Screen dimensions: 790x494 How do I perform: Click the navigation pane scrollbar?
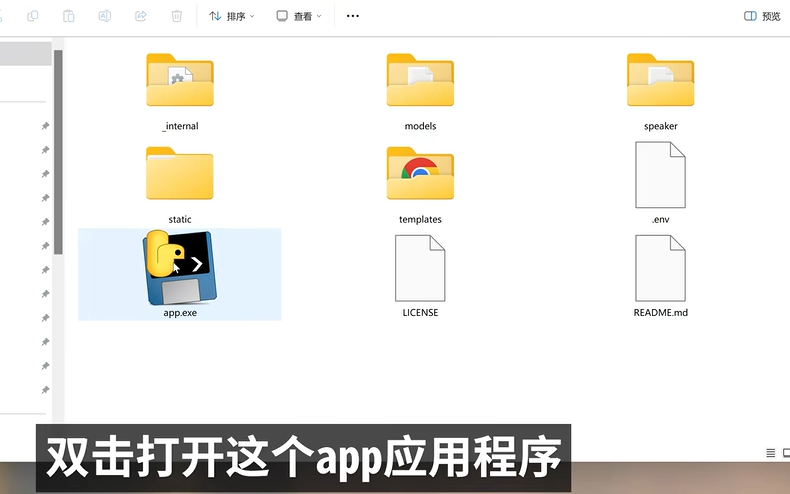(x=58, y=152)
